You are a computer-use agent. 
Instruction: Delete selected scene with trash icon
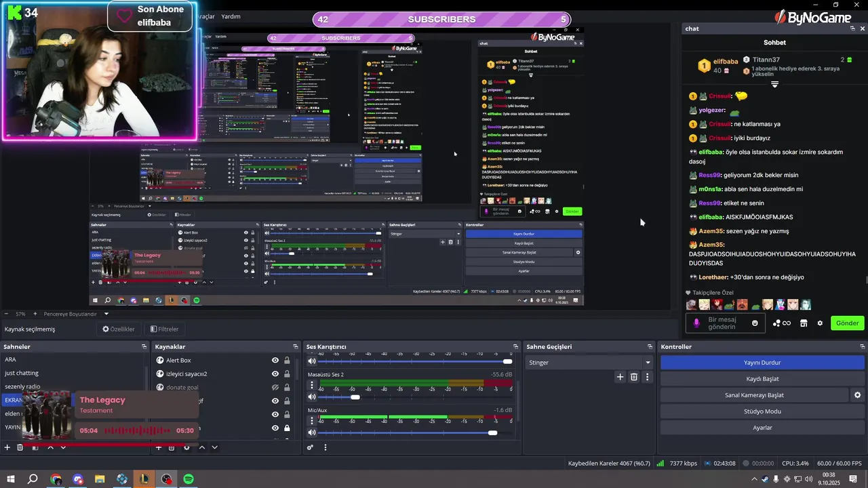20,447
